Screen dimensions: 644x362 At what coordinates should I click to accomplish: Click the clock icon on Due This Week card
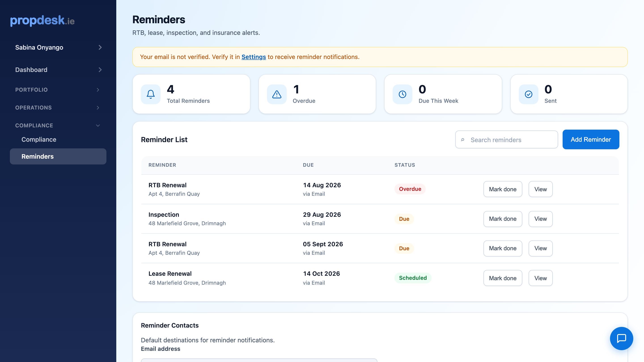click(402, 94)
